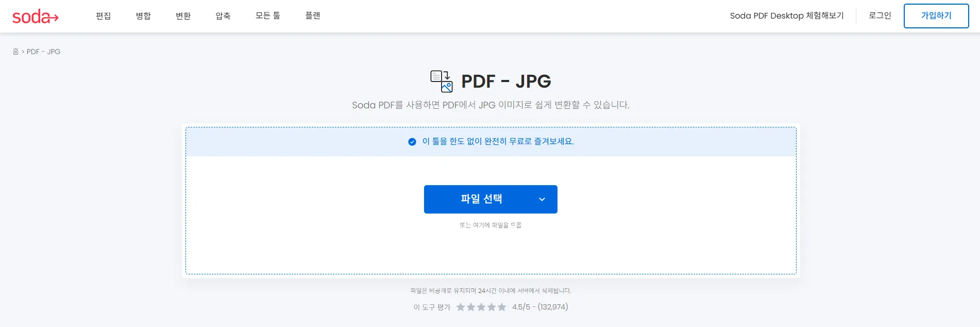The height and width of the screenshot is (327, 980).
Task: Open the 병합 menu
Action: (x=143, y=16)
